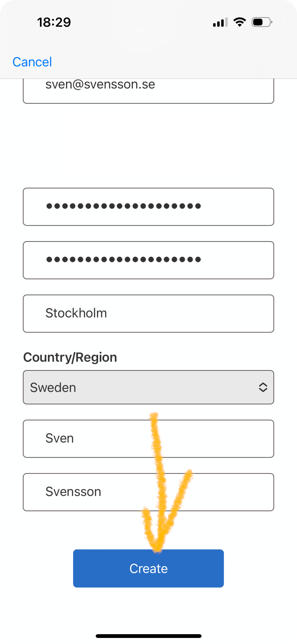Tap the battery level icon
This screenshot has height=644, width=297.
tap(261, 22)
